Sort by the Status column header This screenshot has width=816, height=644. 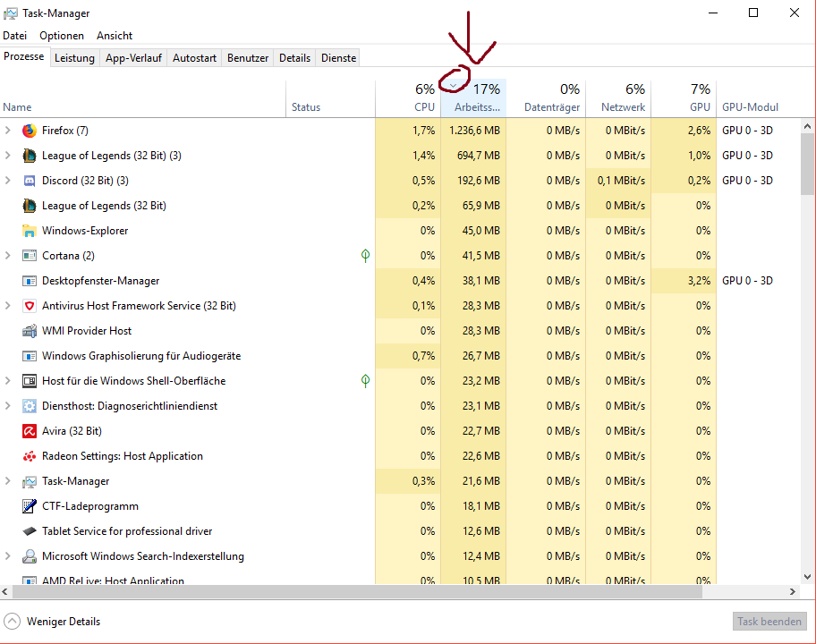pyautogui.click(x=330, y=98)
